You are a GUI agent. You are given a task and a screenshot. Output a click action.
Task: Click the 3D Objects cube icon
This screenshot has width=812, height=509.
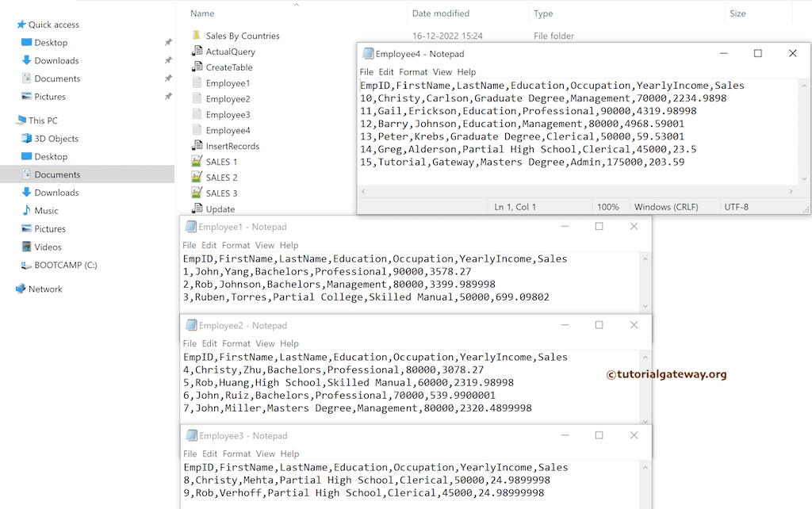26,138
